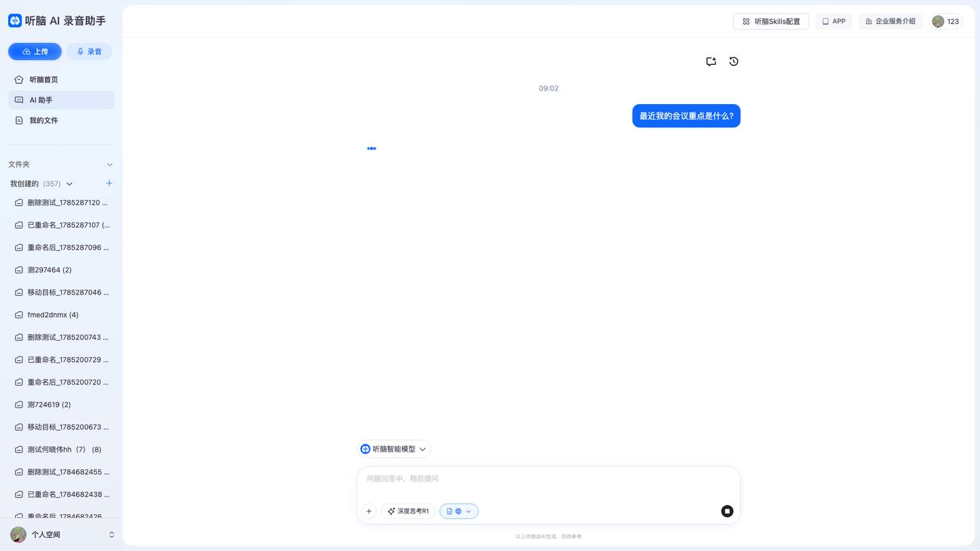Click the 上传 upload button
980x551 pixels.
click(x=35, y=52)
